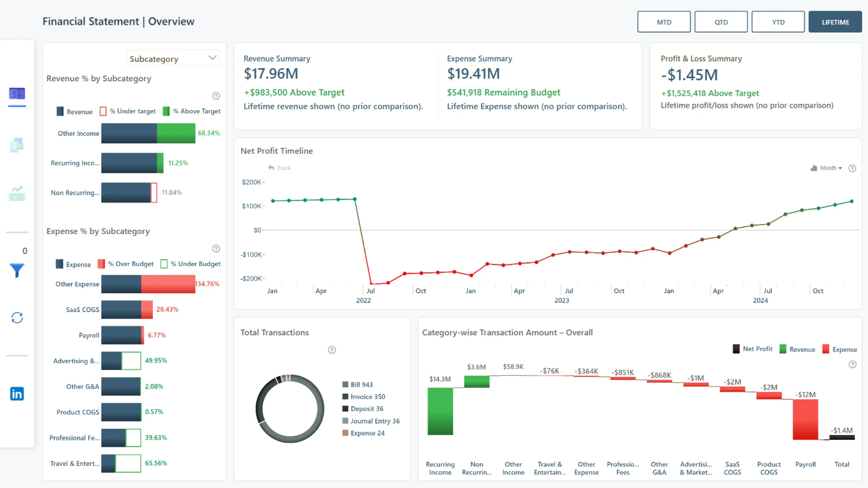Click the refresh/reset arrows icon
This screenshot has height=488, width=868.
pos(17,318)
